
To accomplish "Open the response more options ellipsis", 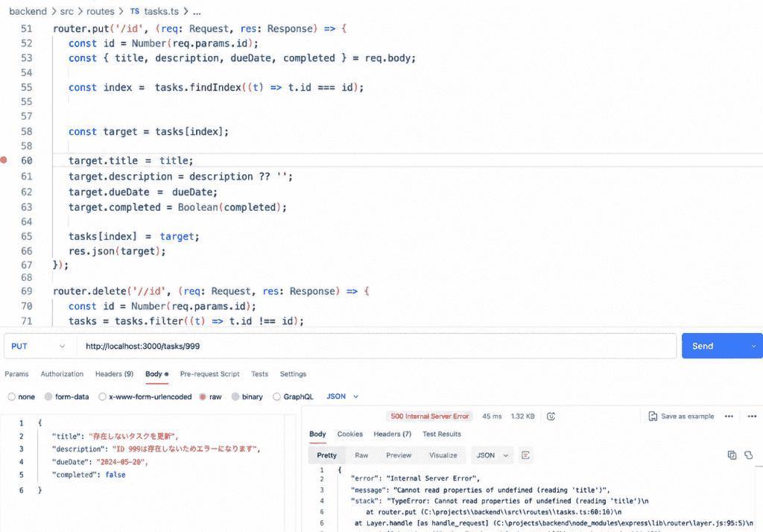I will point(729,417).
